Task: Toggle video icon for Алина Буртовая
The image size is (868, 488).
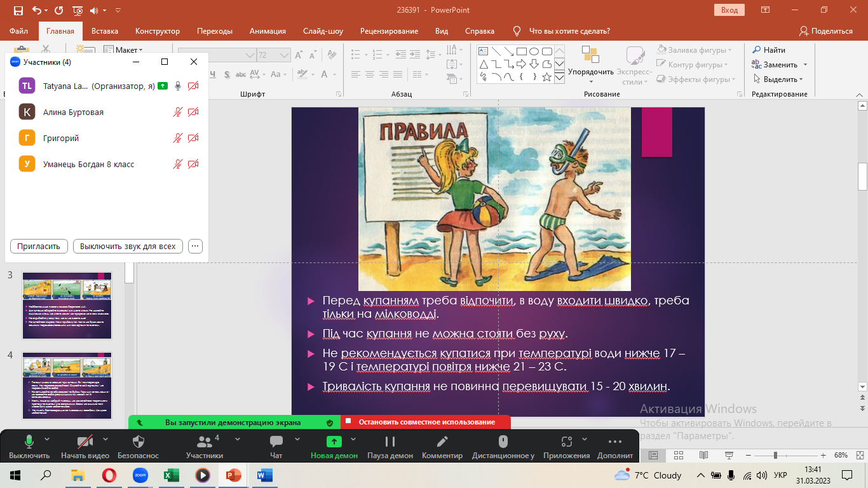Action: [193, 112]
